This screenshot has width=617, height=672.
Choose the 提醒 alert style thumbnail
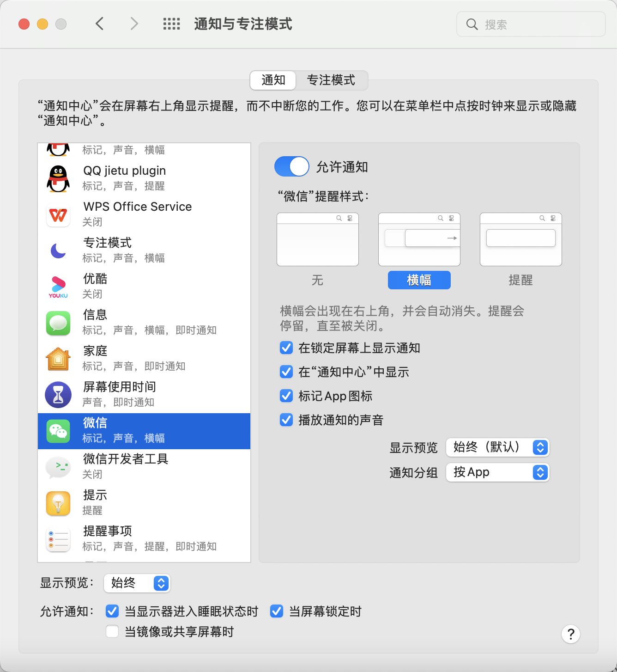pos(521,239)
